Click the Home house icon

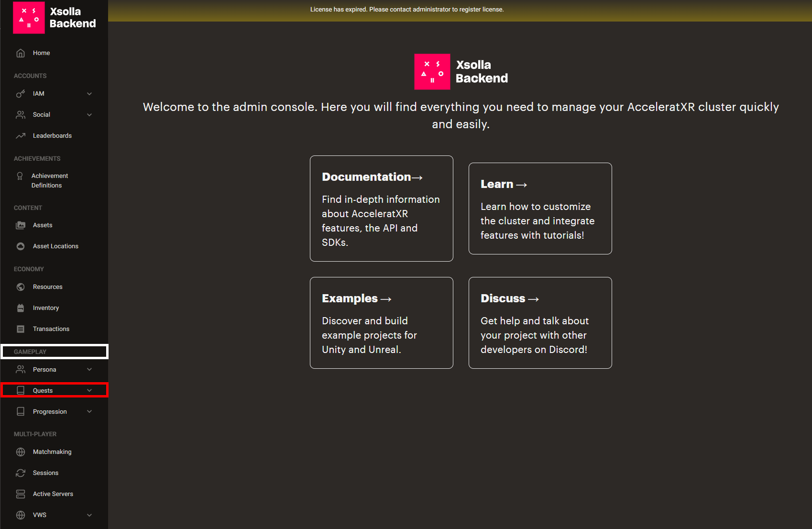click(x=21, y=53)
